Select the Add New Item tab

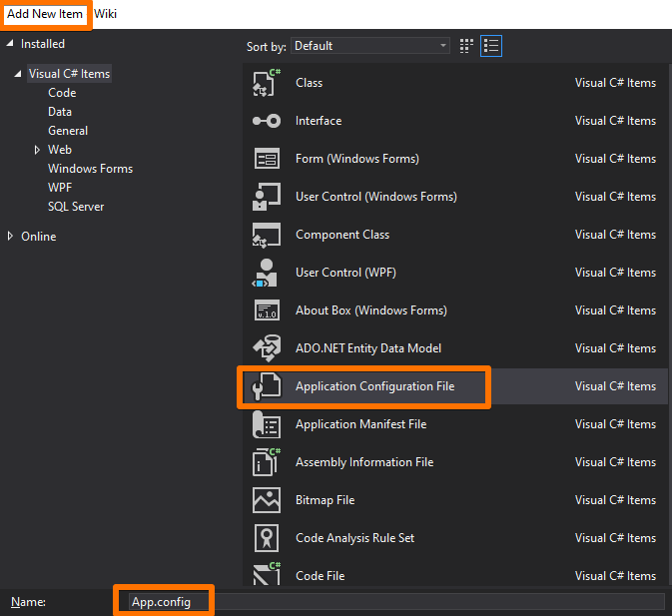45,14
